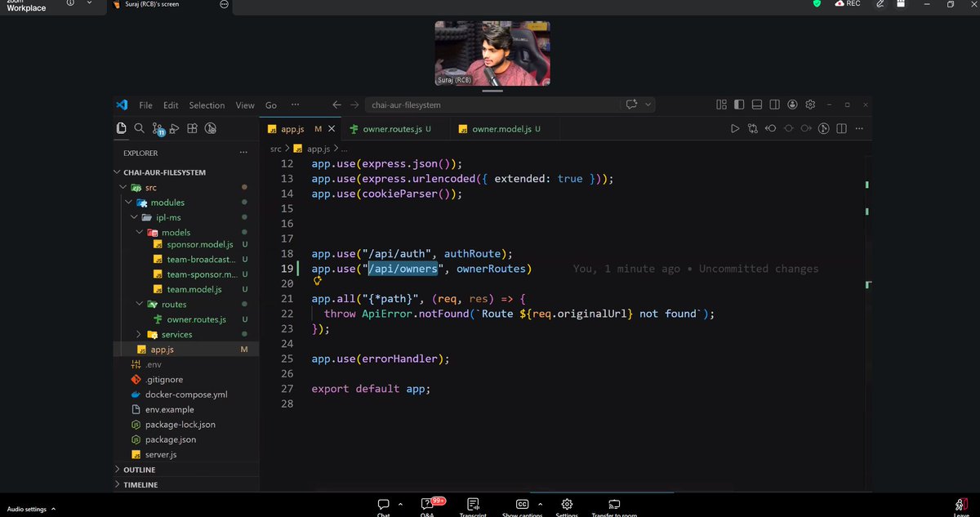Click the Go Back arrow in title bar
The width and height of the screenshot is (980, 517).
click(336, 105)
